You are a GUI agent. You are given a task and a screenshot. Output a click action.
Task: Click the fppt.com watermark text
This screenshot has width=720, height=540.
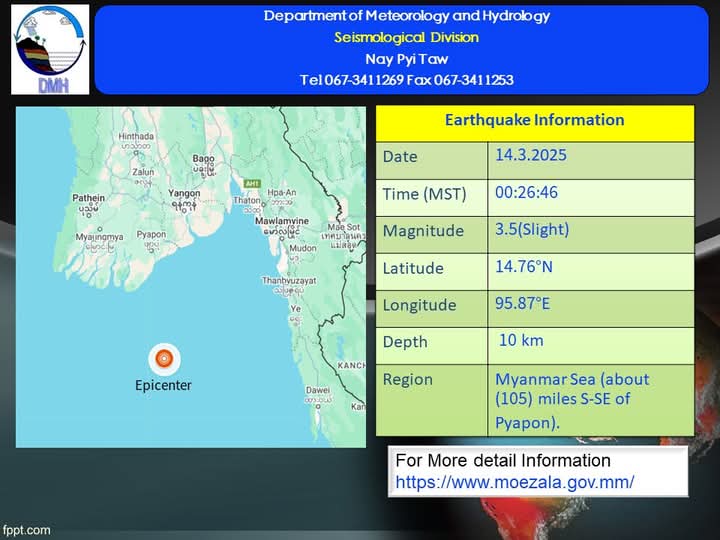point(27,530)
